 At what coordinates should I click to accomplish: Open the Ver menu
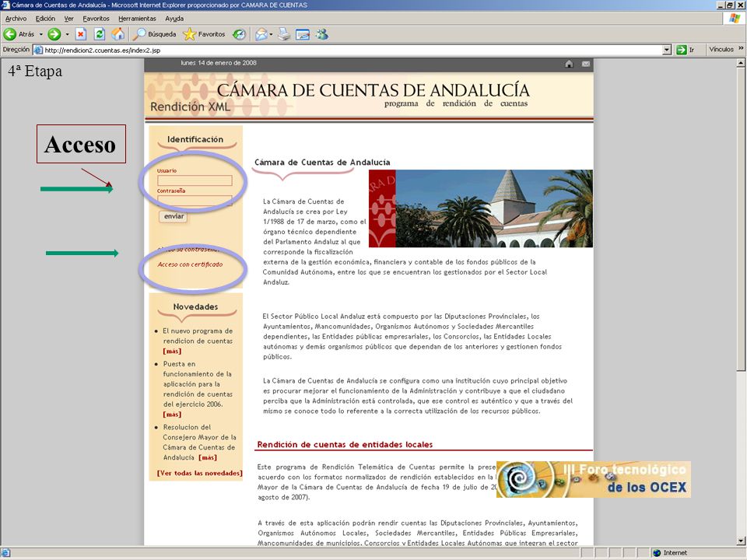point(69,19)
